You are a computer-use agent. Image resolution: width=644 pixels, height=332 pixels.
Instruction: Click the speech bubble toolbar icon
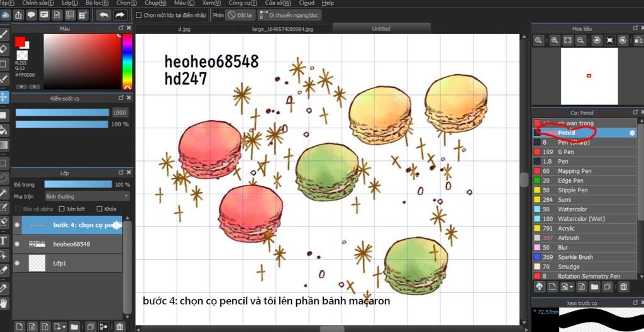tap(31, 15)
